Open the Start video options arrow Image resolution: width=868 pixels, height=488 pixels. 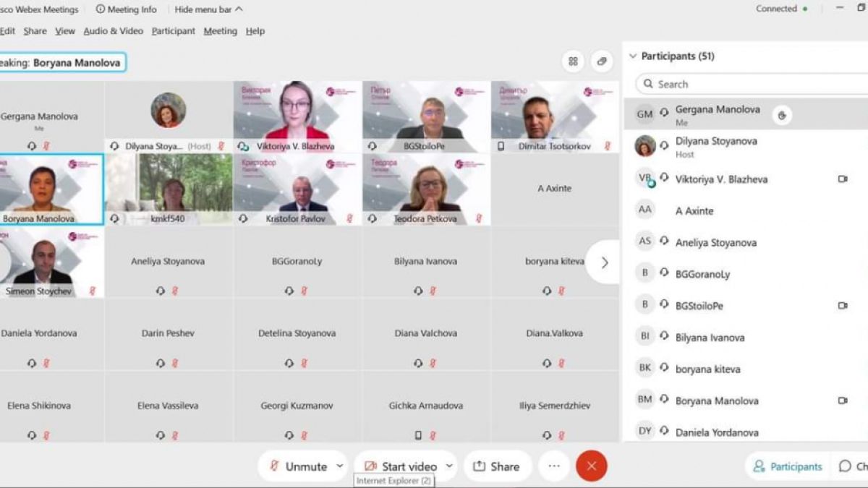click(x=449, y=466)
